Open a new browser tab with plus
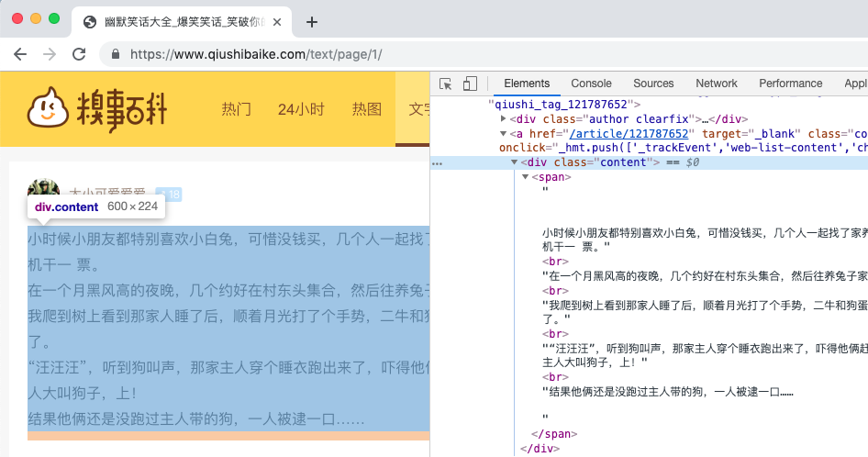The width and height of the screenshot is (868, 457). [312, 22]
